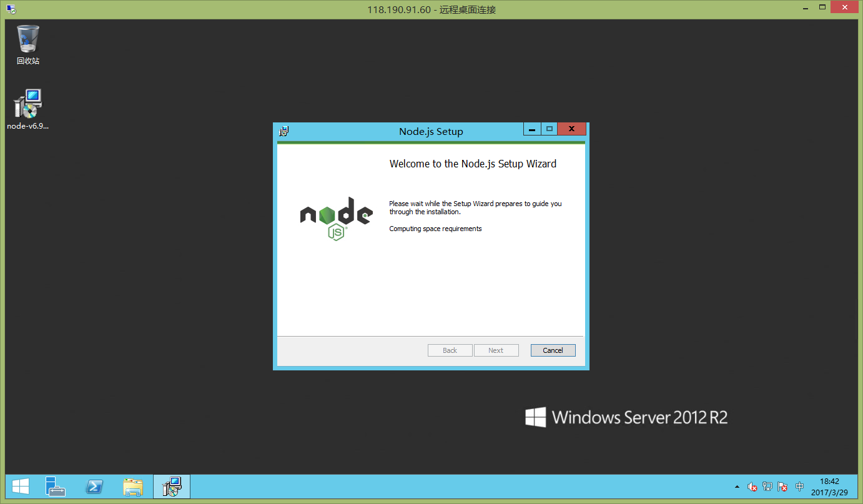Maximize the Node.js Setup dialog

pyautogui.click(x=550, y=129)
